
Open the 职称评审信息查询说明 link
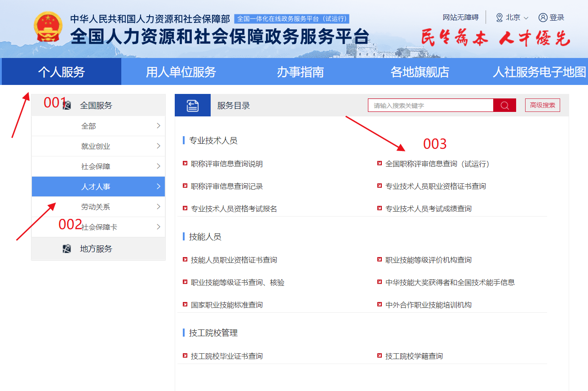[x=226, y=164]
